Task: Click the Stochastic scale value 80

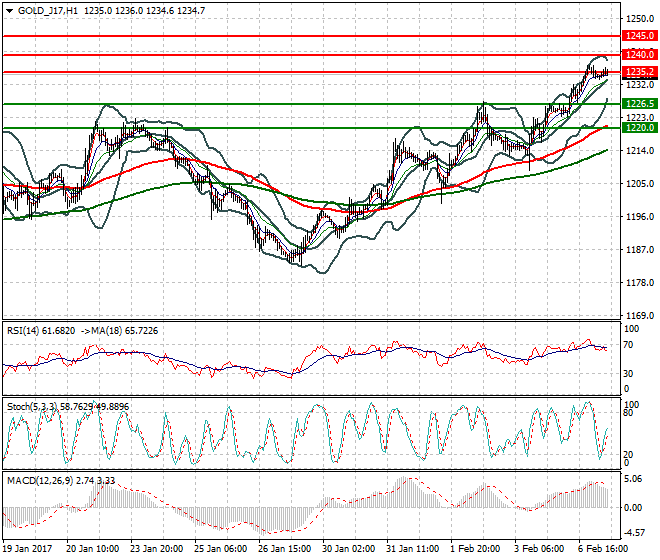Action: (x=628, y=413)
